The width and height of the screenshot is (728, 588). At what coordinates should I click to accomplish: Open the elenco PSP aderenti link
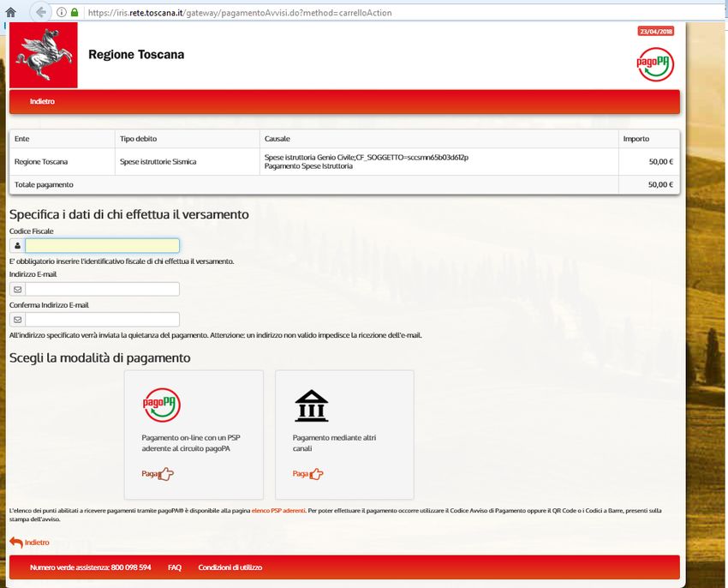[278, 510]
